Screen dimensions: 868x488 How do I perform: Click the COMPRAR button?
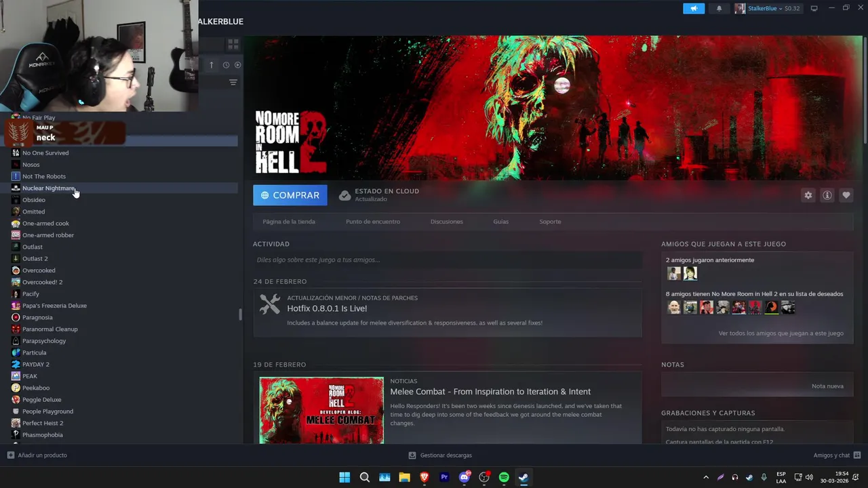(x=290, y=195)
